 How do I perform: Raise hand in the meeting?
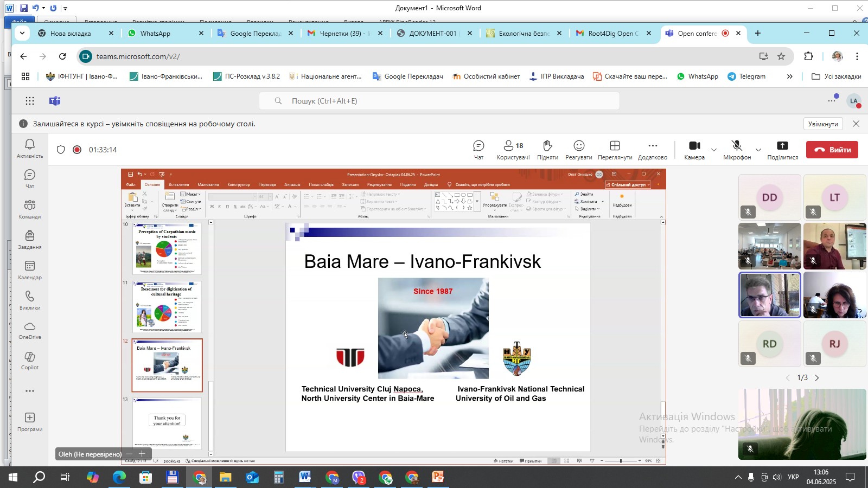point(547,150)
